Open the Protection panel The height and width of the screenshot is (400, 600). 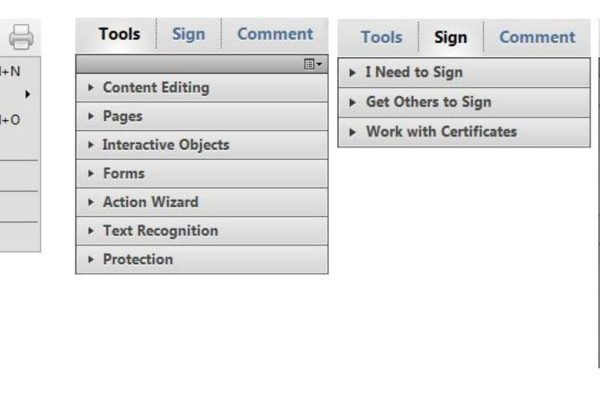(137, 260)
